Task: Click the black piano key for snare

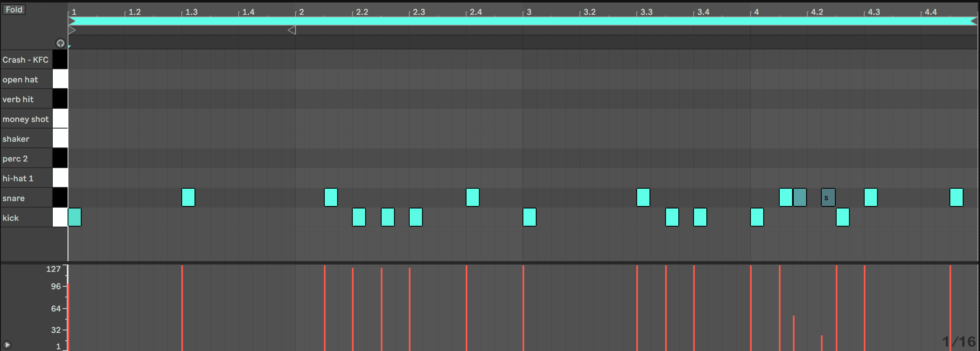Action: pyautogui.click(x=60, y=198)
